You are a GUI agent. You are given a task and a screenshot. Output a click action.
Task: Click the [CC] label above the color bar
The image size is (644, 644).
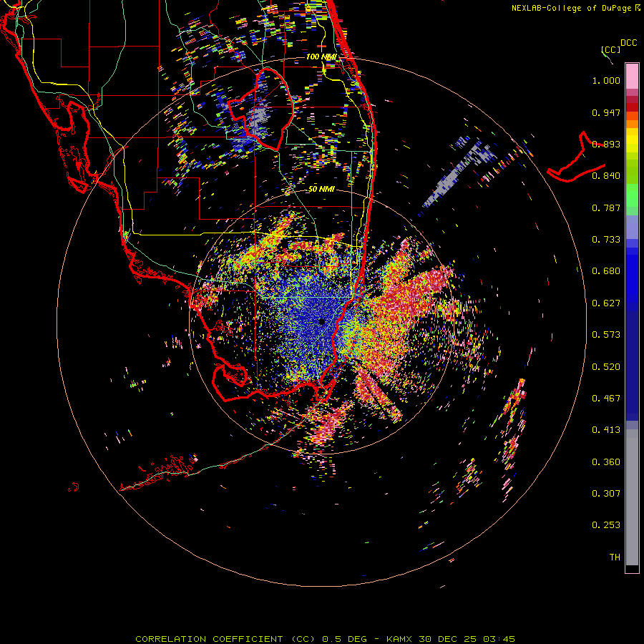click(610, 49)
